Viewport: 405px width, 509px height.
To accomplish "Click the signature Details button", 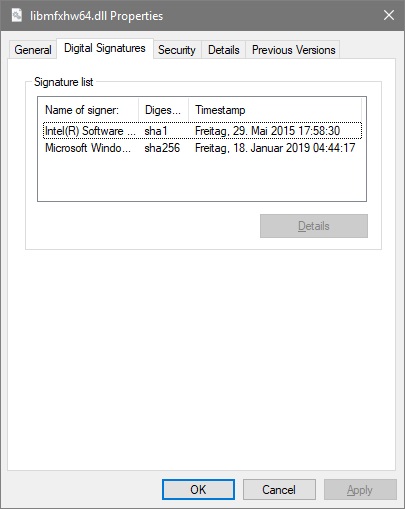I will tap(314, 226).
